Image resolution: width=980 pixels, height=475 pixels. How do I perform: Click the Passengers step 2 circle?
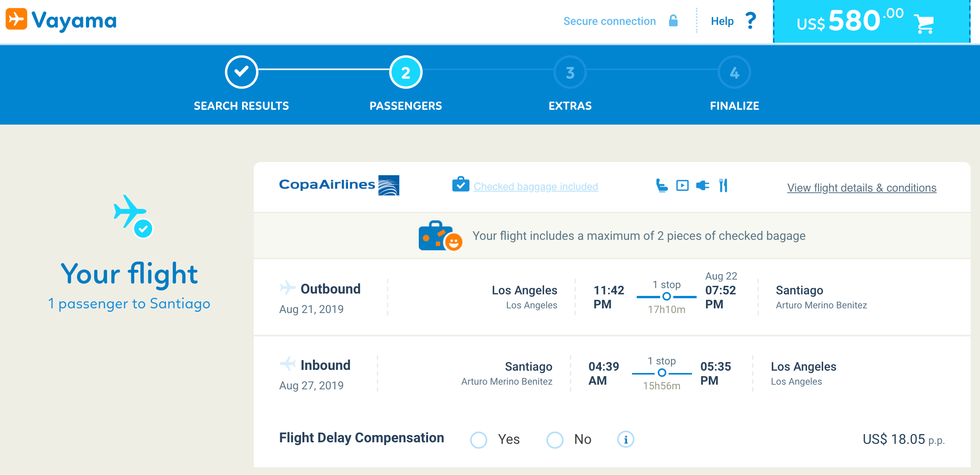pos(406,72)
